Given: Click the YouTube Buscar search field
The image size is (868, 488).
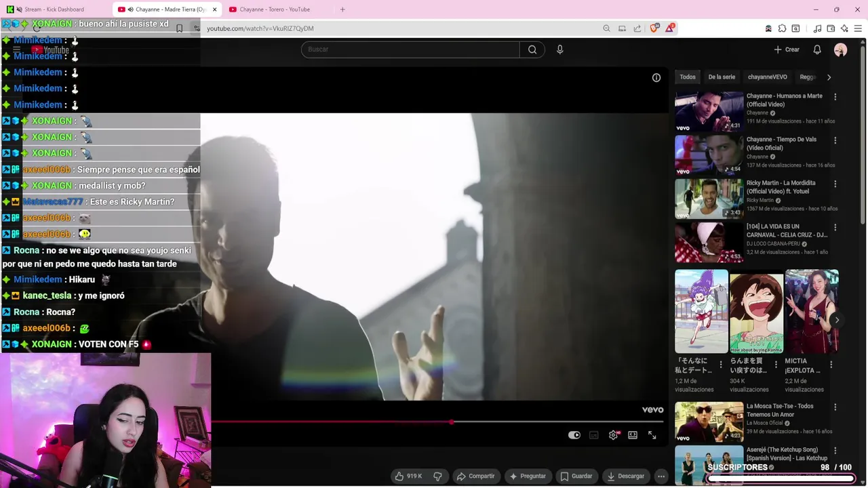Looking at the screenshot, I should (x=410, y=49).
